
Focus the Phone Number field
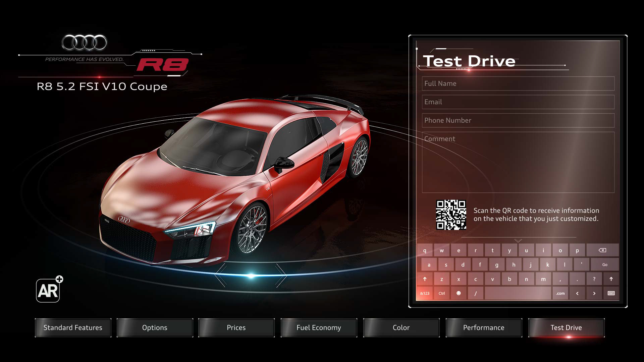click(518, 120)
